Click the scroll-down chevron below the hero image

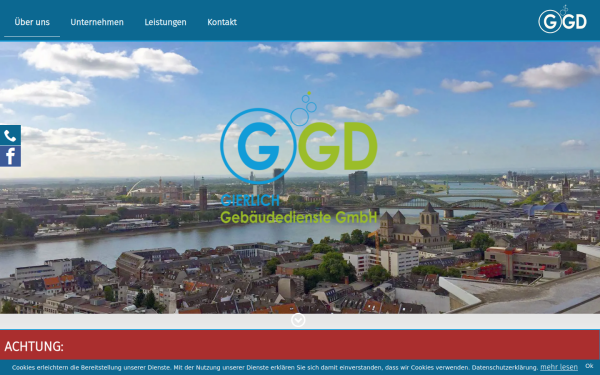click(298, 320)
